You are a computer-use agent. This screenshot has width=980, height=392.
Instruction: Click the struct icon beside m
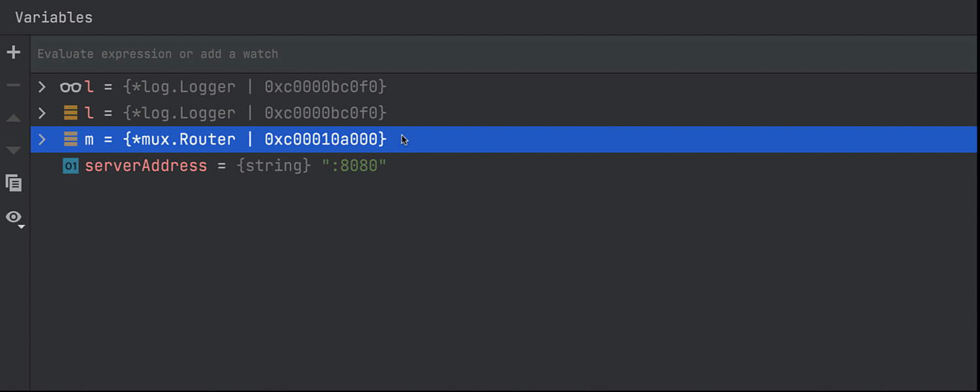point(71,139)
